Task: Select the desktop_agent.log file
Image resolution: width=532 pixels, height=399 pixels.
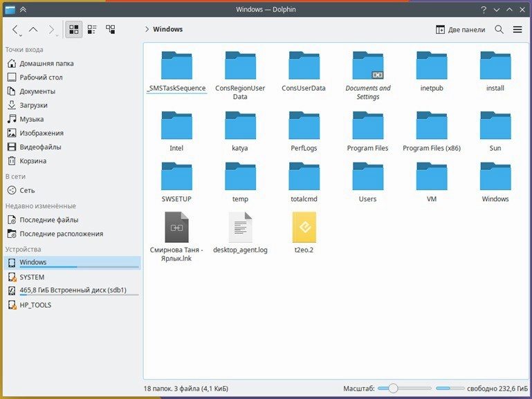Action: (x=240, y=233)
